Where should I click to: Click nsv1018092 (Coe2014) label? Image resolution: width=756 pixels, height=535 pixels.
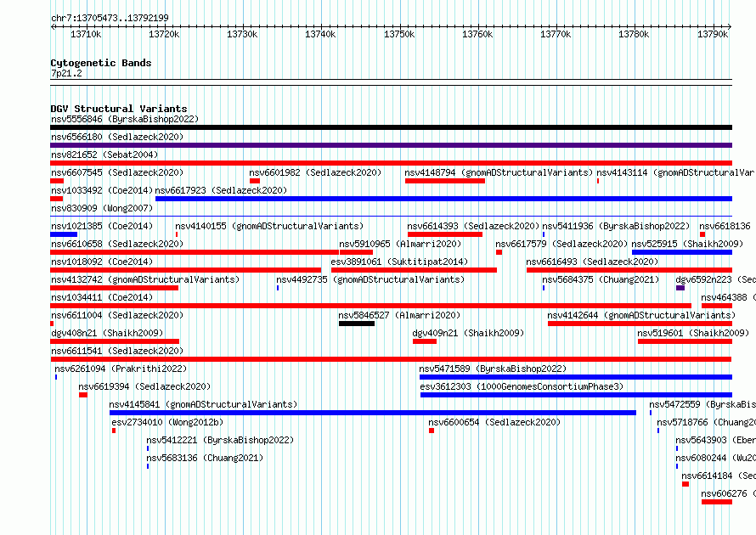click(x=102, y=262)
